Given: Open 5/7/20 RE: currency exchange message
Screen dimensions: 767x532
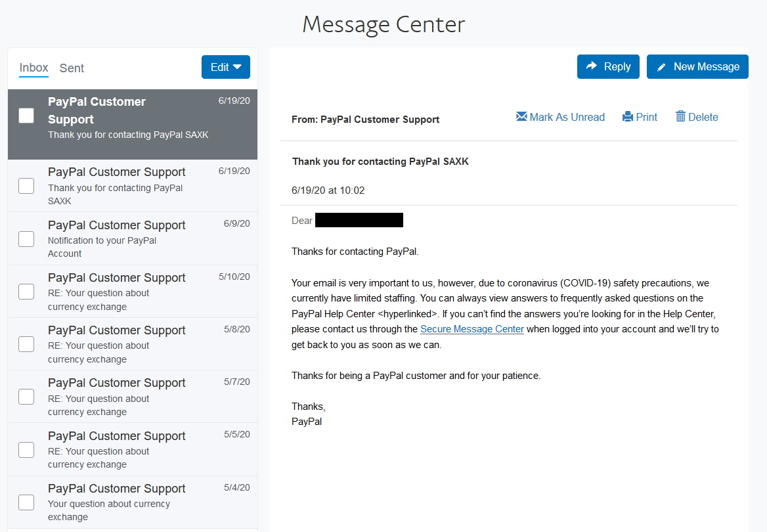Looking at the screenshot, I should click(133, 397).
